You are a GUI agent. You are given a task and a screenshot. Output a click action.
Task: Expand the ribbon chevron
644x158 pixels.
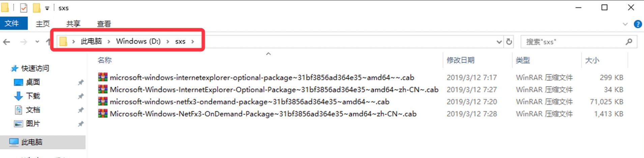[625, 24]
